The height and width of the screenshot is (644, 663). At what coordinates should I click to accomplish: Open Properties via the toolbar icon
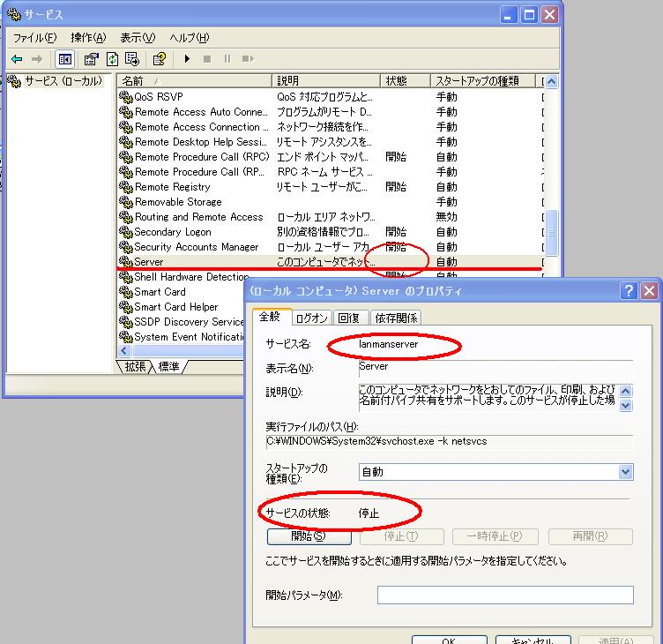tap(90, 59)
